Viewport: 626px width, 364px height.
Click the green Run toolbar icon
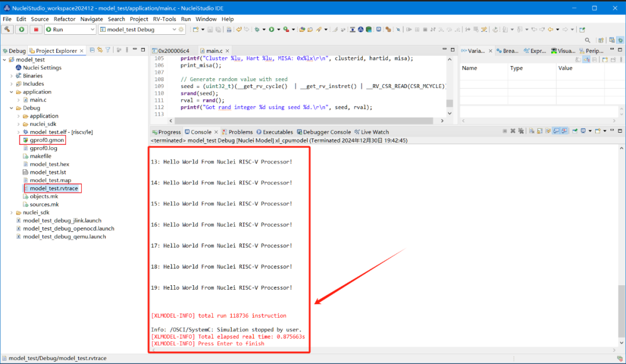271,30
